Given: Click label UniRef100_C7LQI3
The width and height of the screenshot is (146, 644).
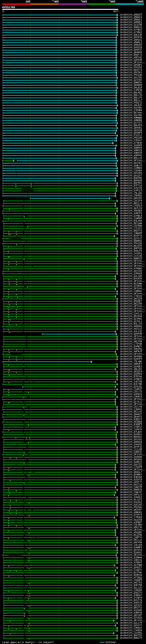Looking at the screenshot, I should point(131,228).
